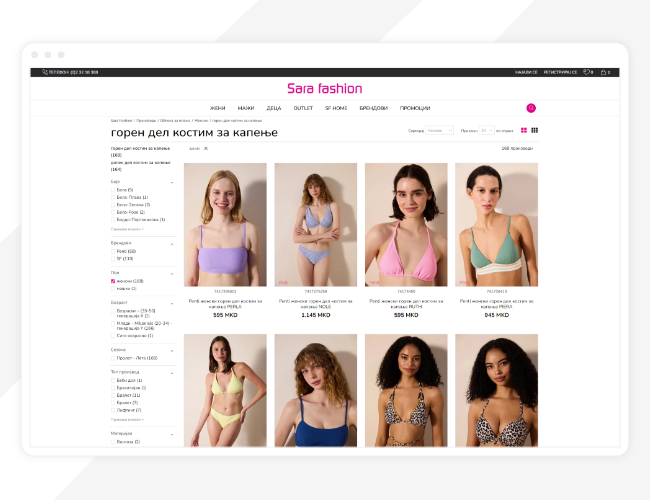Click the НАЈАВИ СЕ login link

click(x=526, y=72)
